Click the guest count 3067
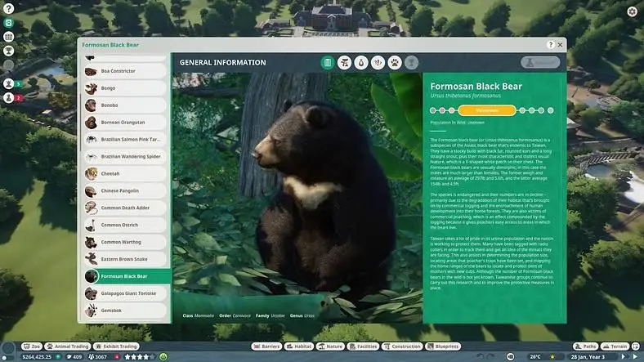The image size is (644, 362). tap(98, 357)
